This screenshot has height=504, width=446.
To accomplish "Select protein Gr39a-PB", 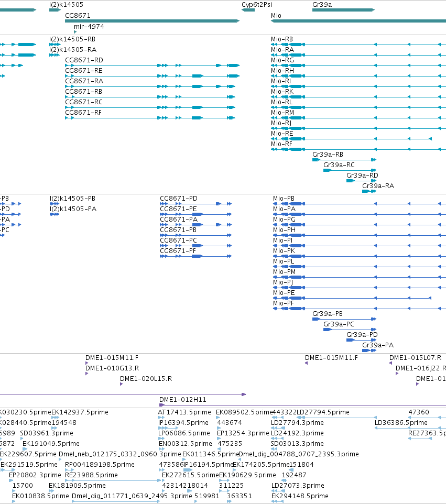I will click(x=344, y=319).
